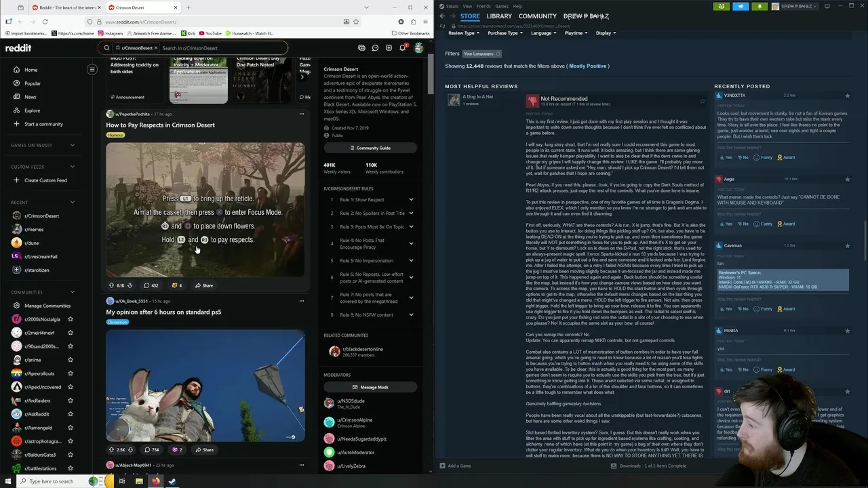The width and height of the screenshot is (868, 488).
Task: Favorite r/Asmongold with star
Action: pos(71,428)
